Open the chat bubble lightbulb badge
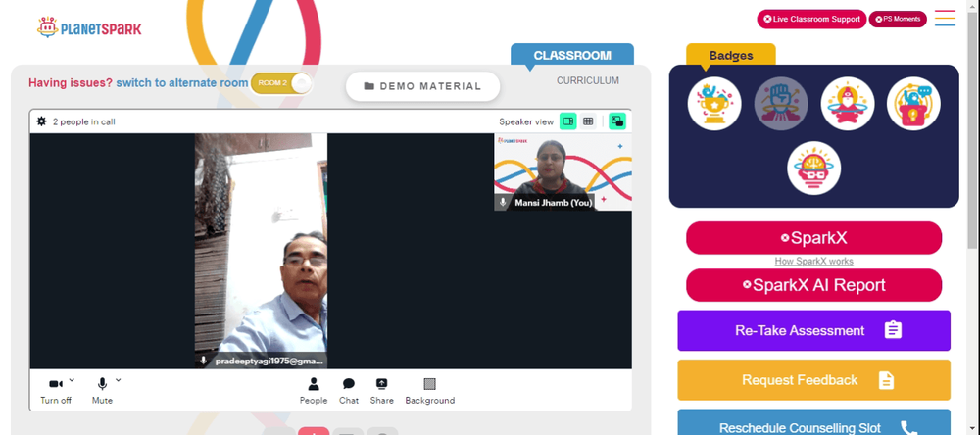The width and height of the screenshot is (980, 435). (913, 104)
